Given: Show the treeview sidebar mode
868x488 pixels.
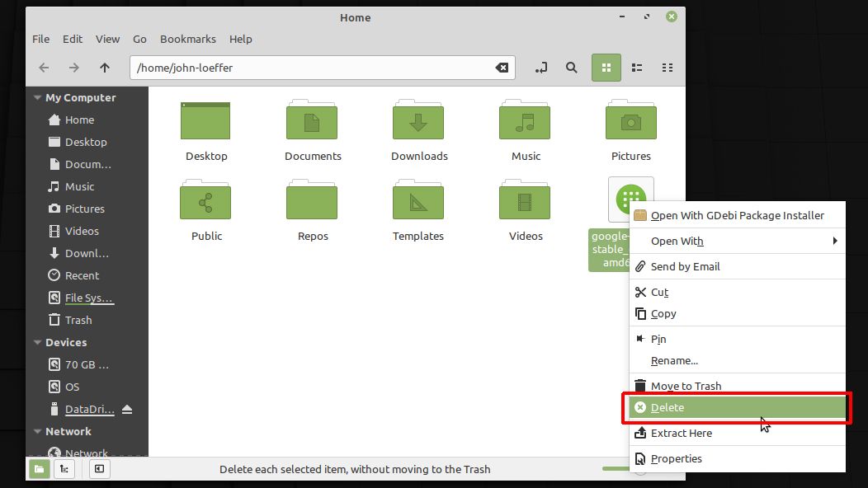Looking at the screenshot, I should (64, 468).
